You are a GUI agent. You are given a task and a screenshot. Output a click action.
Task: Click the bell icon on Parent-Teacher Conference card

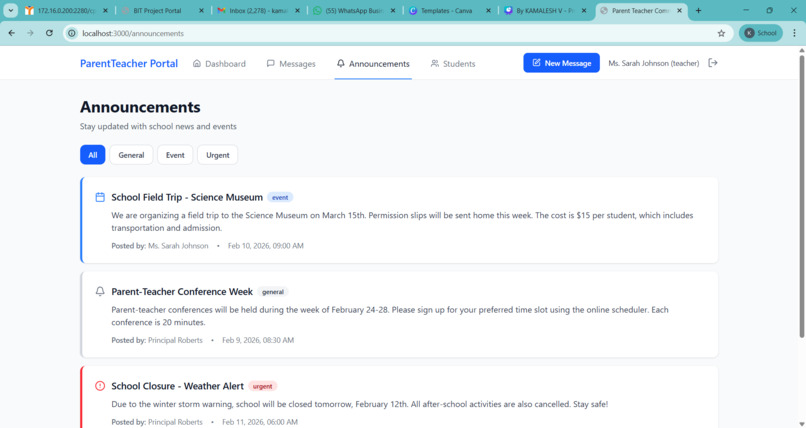click(100, 291)
